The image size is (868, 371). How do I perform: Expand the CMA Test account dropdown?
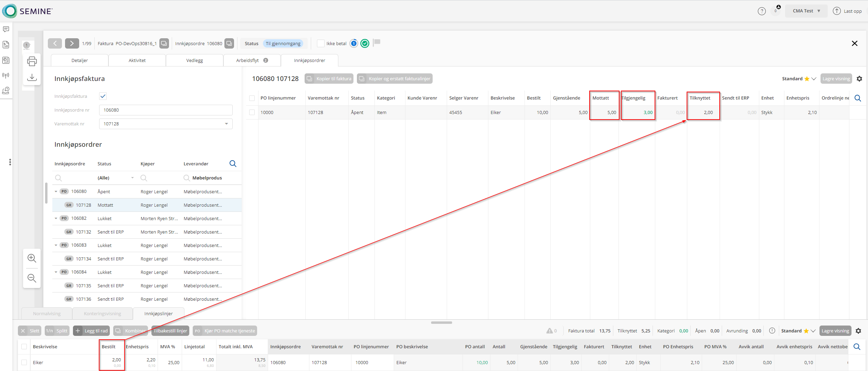(x=806, y=11)
